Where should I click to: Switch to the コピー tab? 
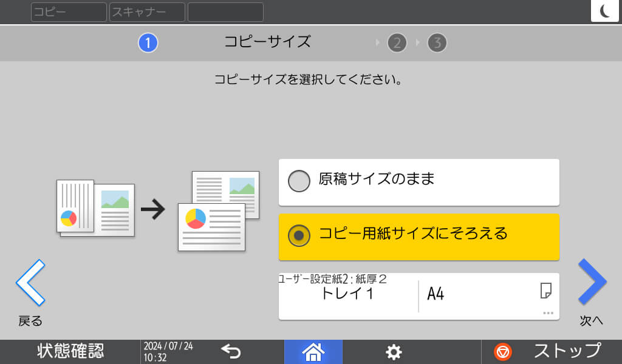click(69, 12)
